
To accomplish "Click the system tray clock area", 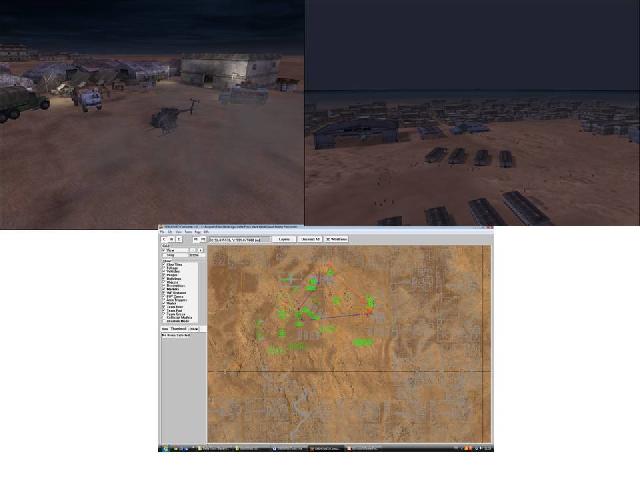I will (x=487, y=448).
